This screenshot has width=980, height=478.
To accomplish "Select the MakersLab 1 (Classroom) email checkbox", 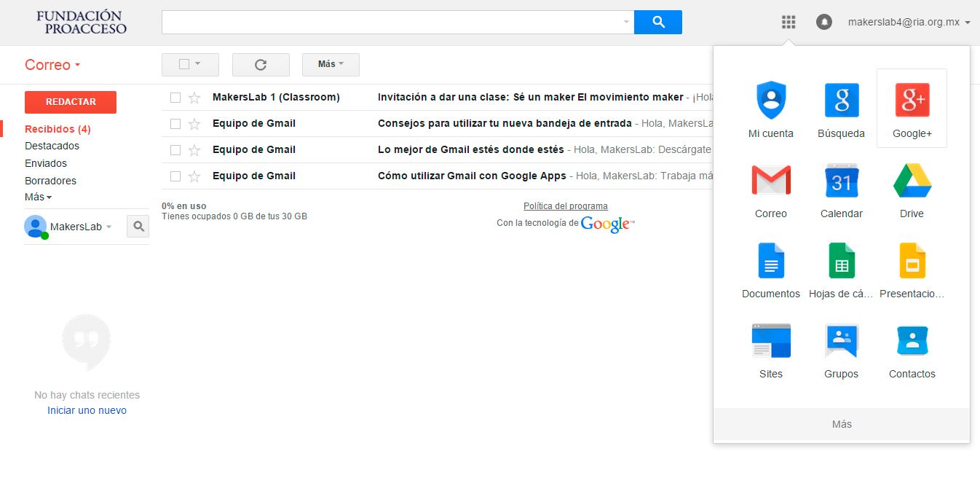I will (175, 98).
